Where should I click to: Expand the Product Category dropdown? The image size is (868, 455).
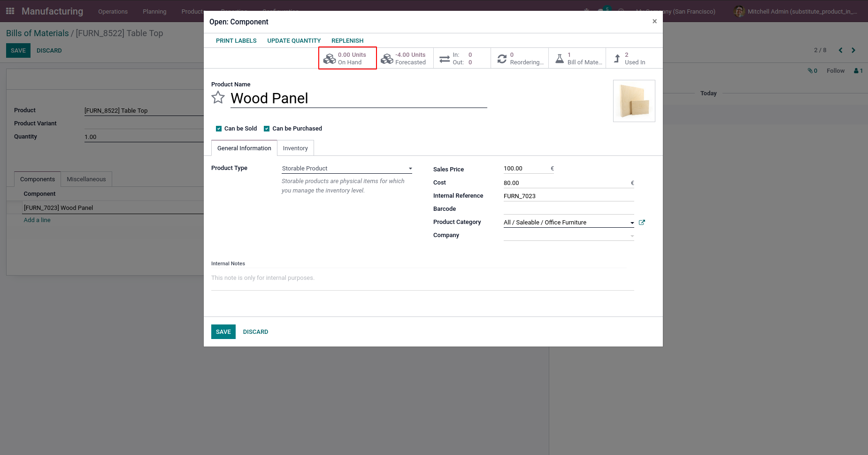632,223
